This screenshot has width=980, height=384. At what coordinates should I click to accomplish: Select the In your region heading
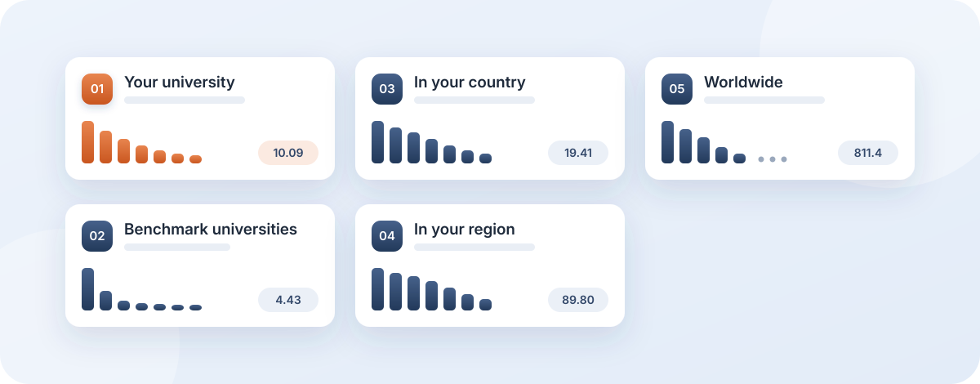[x=465, y=229]
